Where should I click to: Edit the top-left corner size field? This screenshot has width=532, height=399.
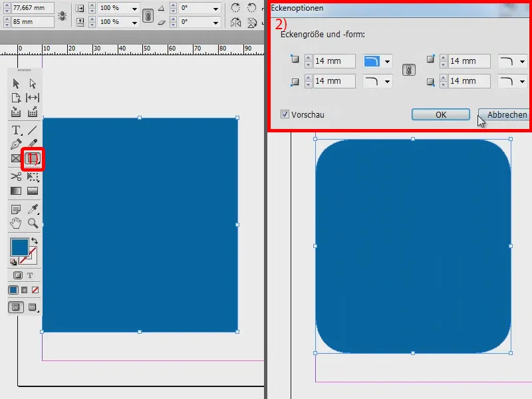point(334,61)
